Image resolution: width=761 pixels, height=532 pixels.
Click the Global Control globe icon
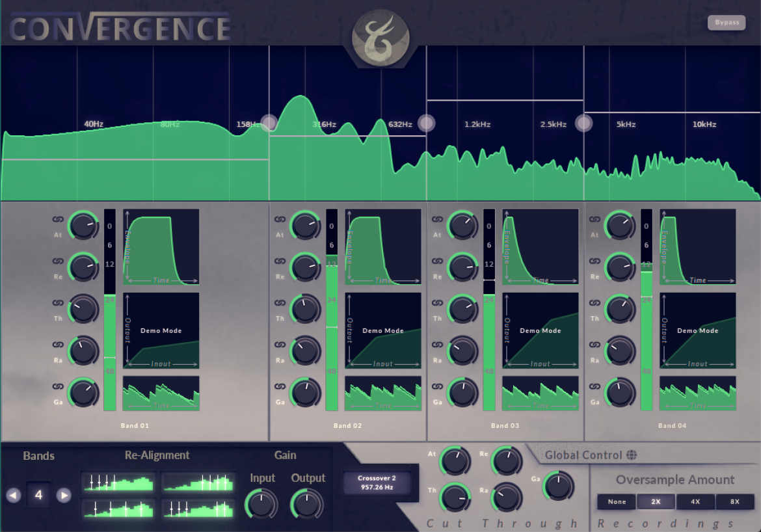[632, 455]
